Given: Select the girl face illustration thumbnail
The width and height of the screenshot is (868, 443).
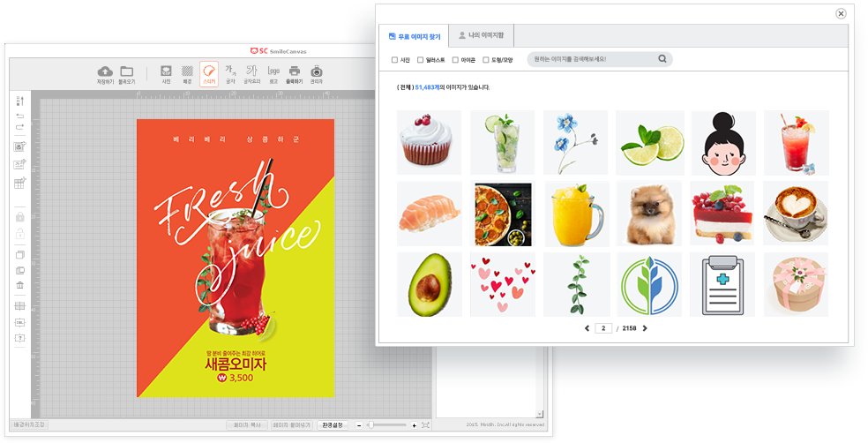Looking at the screenshot, I should pyautogui.click(x=723, y=142).
